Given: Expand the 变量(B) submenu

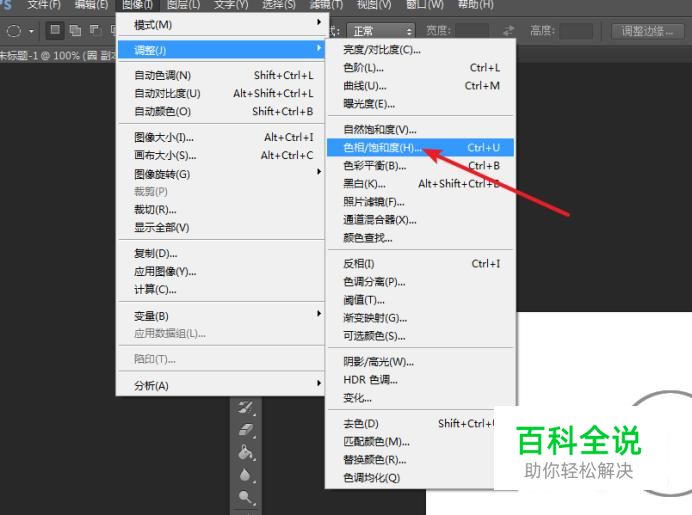Looking at the screenshot, I should [222, 316].
